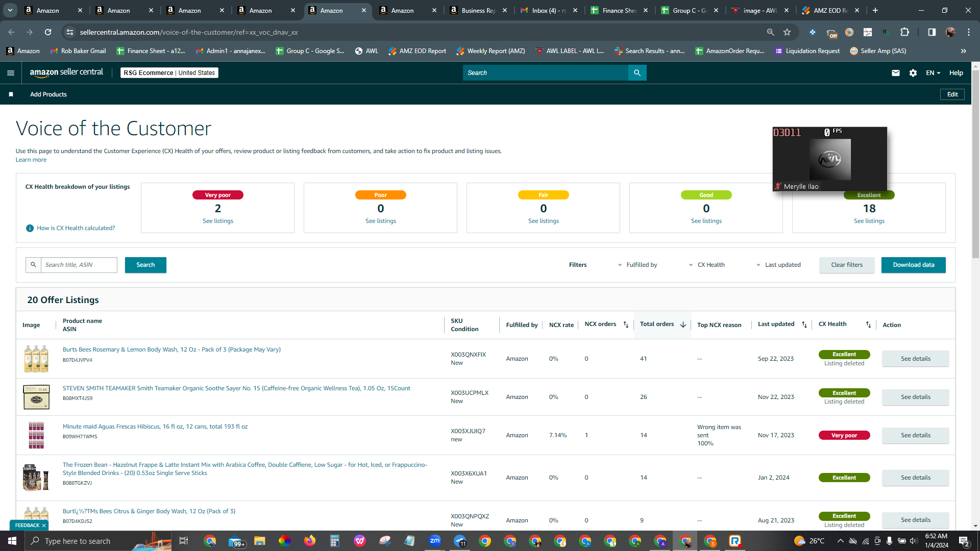Open Calculator from the taskbar
The width and height of the screenshot is (980, 551).
(x=335, y=541)
